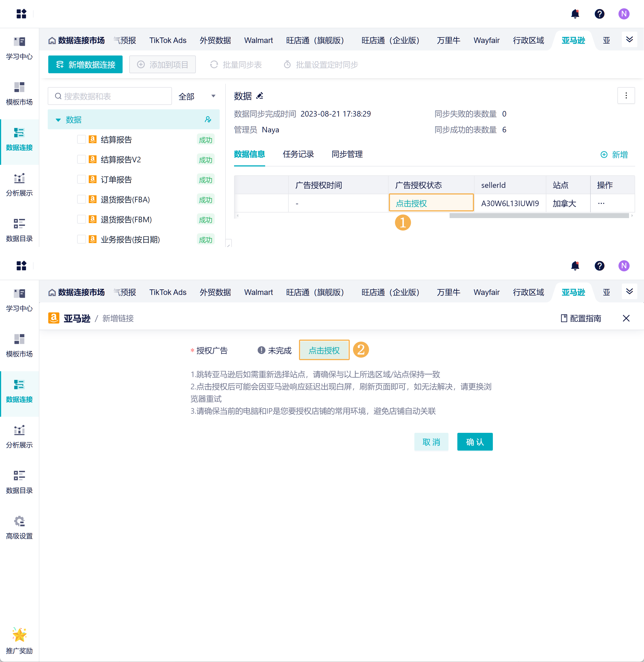This screenshot has width=644, height=662.
Task: Focus the 搜索数据和表 search field
Action: click(x=110, y=96)
